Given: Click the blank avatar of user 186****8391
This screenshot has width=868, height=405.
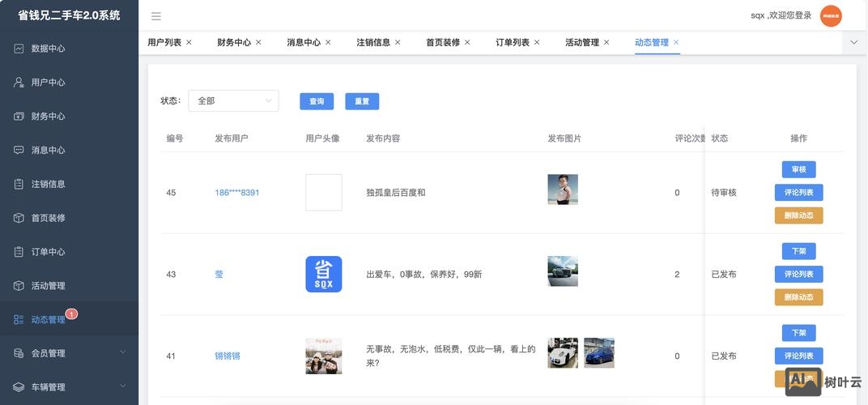Looking at the screenshot, I should click(324, 192).
